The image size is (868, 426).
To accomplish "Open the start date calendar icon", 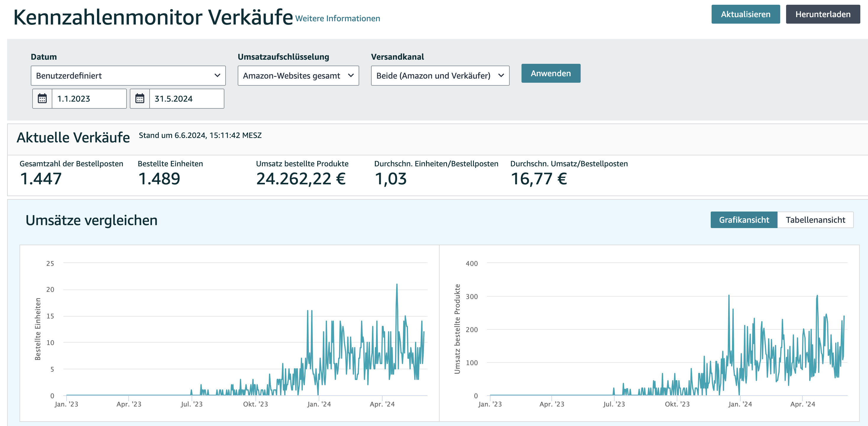I will [42, 99].
